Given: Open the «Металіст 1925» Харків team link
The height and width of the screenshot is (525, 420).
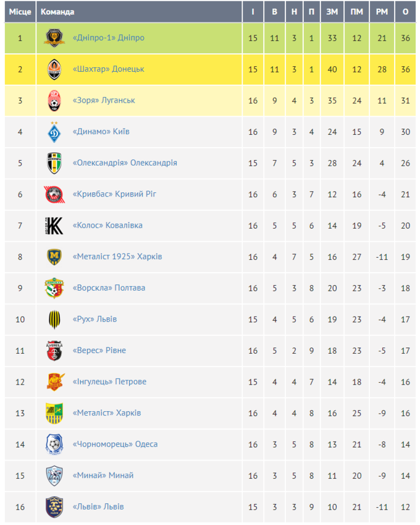Looking at the screenshot, I should click(x=117, y=257).
